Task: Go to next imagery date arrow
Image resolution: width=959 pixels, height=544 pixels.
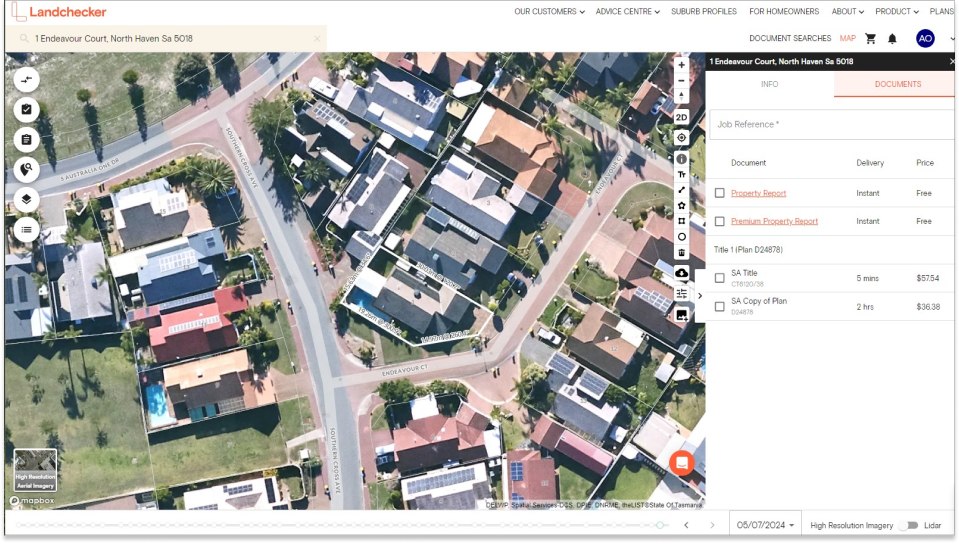Action: click(712, 525)
